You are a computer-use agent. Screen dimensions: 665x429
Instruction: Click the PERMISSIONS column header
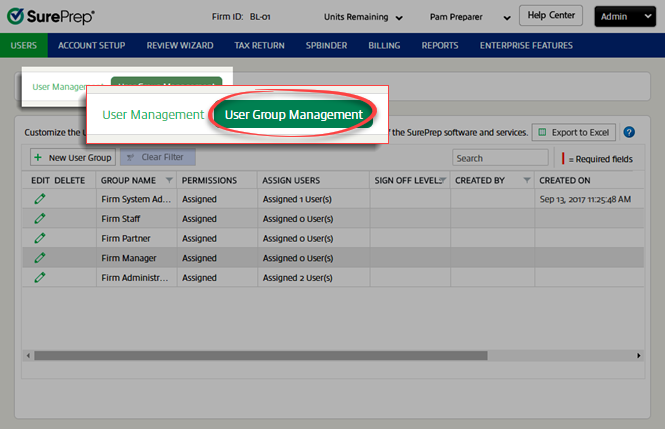coord(210,180)
